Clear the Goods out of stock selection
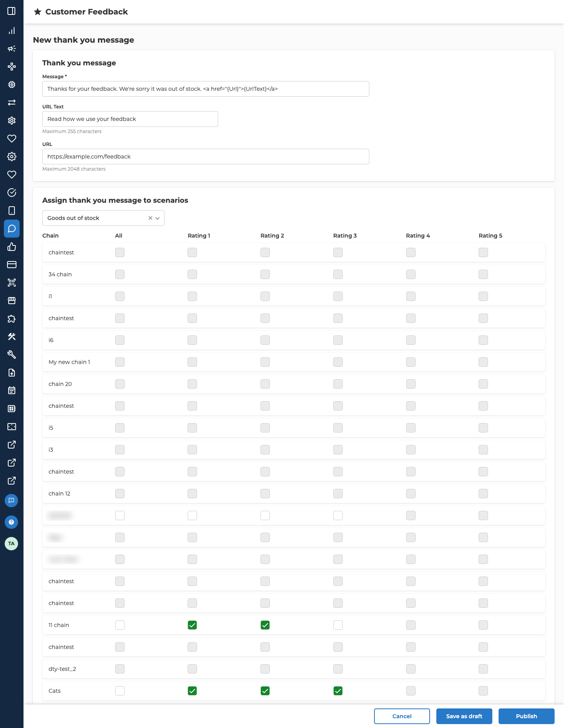The height and width of the screenshot is (728, 564). tap(150, 218)
